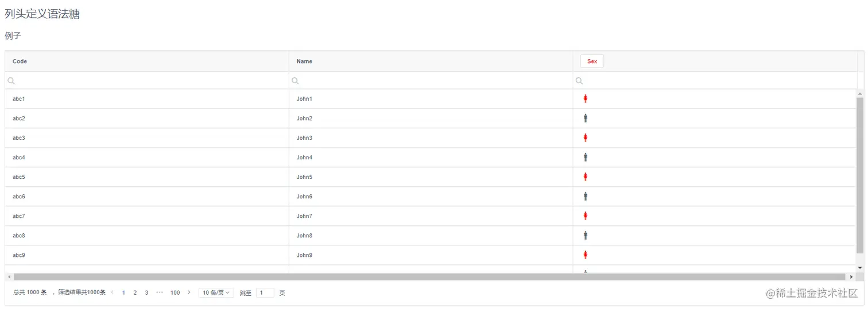Screen dimensions: 868x309
Task: Click the gray male icon in abc4 row
Action: tap(585, 157)
